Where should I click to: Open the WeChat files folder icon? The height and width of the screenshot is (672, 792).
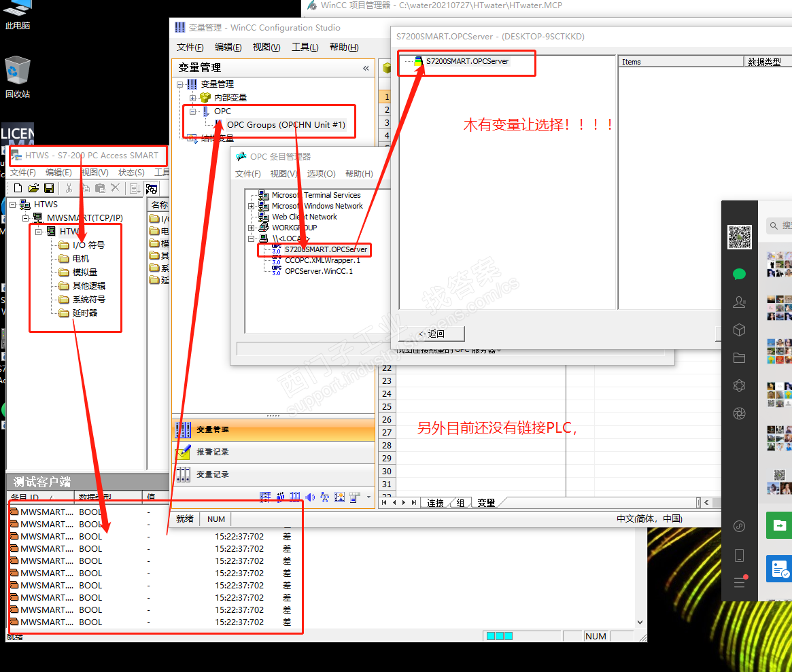pyautogui.click(x=739, y=358)
